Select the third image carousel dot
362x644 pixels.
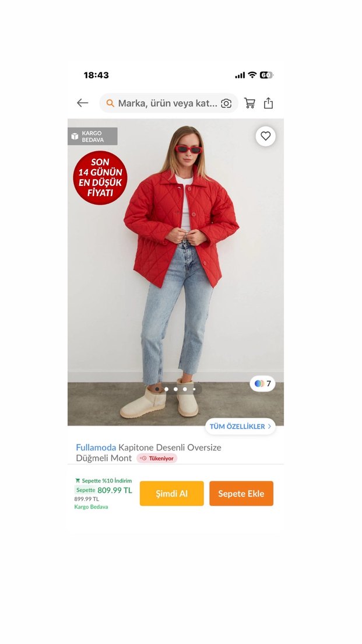175,389
